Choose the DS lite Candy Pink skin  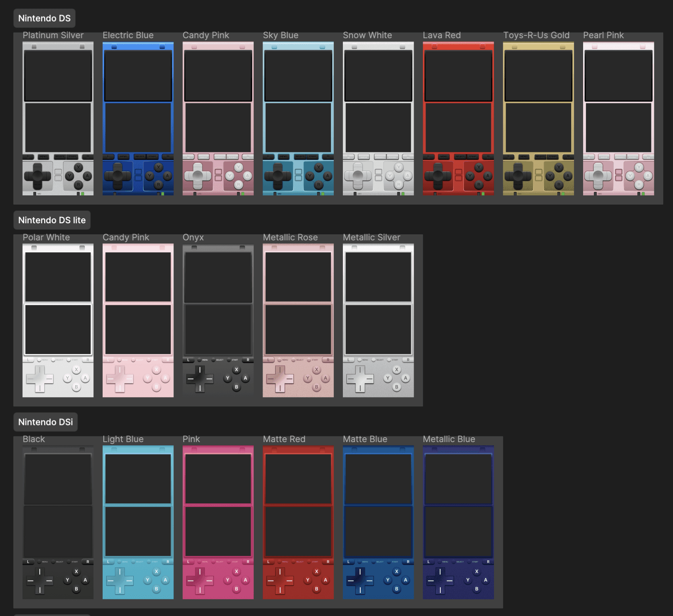click(x=138, y=320)
